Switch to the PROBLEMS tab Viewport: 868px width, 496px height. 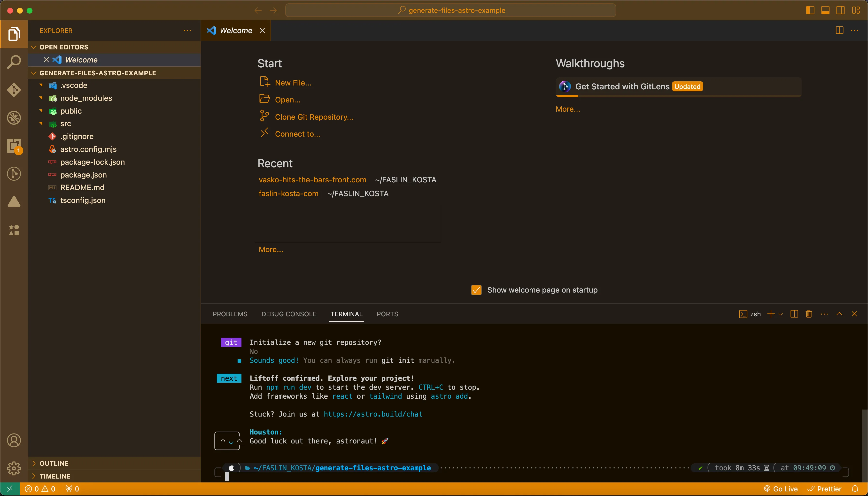(x=230, y=314)
